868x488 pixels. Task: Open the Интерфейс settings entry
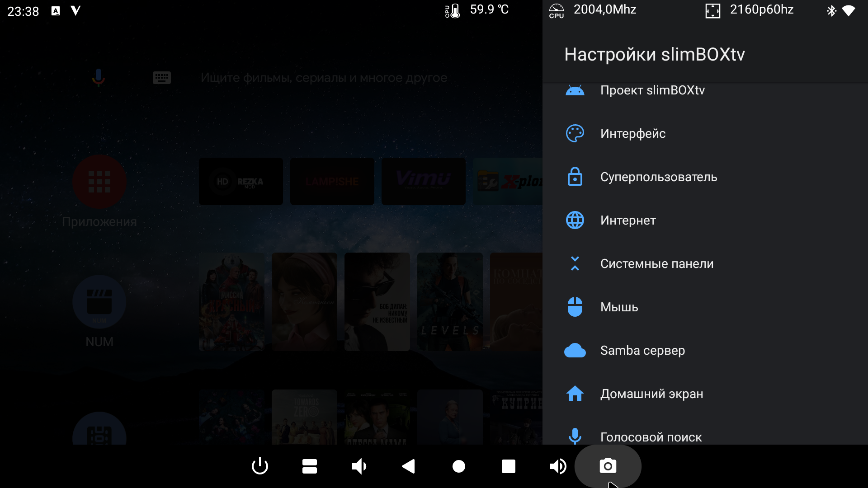tap(633, 134)
